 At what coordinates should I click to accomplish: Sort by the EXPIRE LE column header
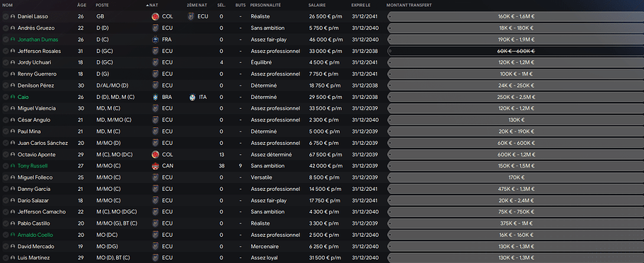tap(361, 6)
